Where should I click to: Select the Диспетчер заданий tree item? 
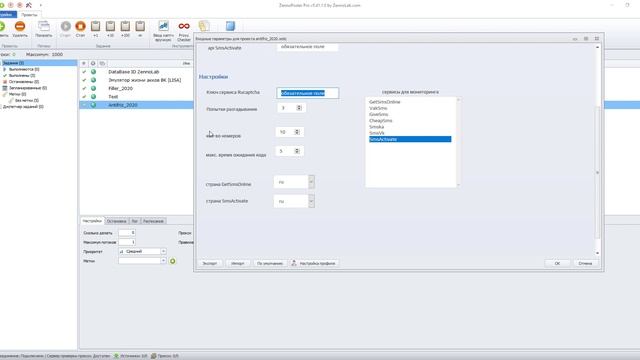[x=23, y=107]
